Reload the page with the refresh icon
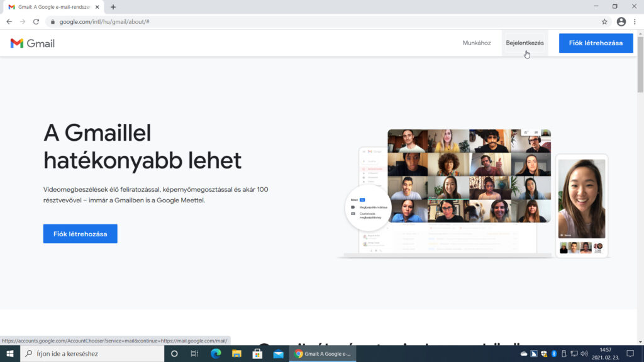 (x=36, y=22)
